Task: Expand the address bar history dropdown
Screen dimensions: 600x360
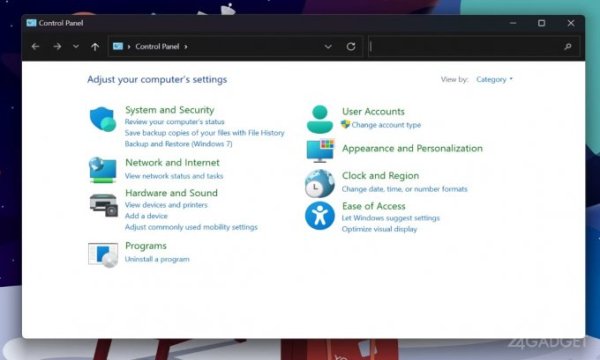Action: [x=328, y=47]
